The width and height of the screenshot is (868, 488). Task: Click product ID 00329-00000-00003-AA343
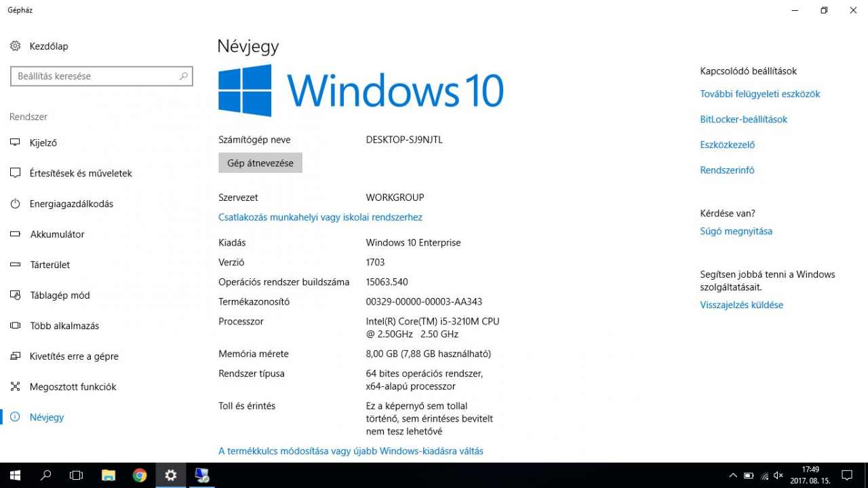point(424,301)
